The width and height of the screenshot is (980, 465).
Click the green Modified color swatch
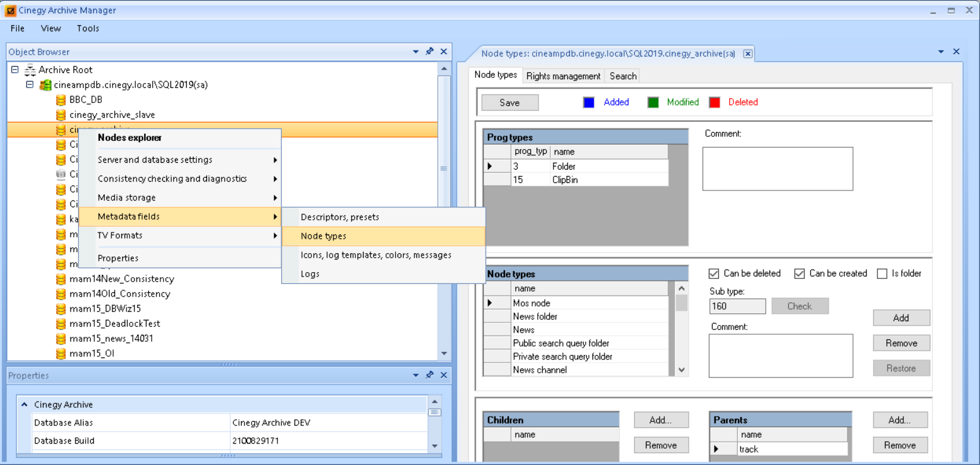coord(653,102)
